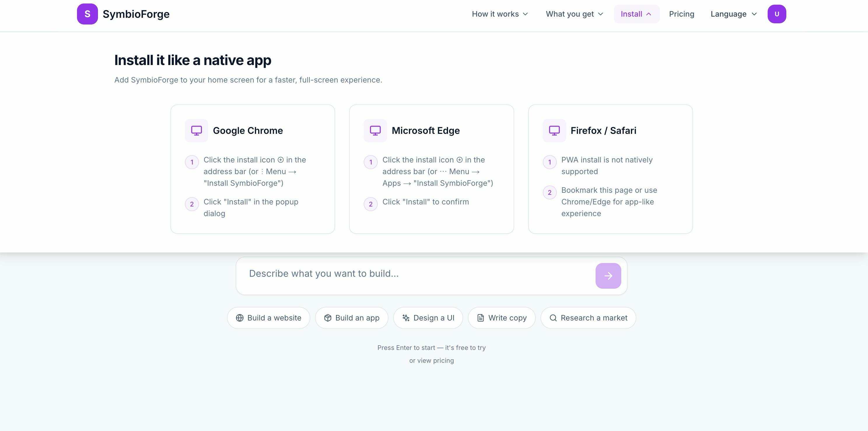
Task: Click the Firefox / Safari monitor icon
Action: (x=554, y=130)
